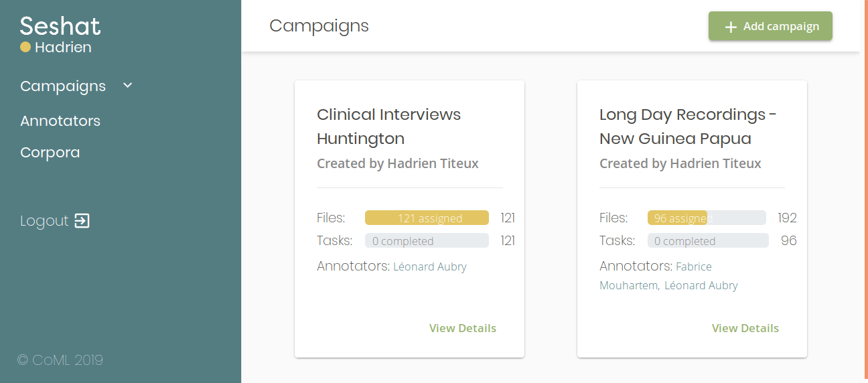Click the Logout link
The height and width of the screenshot is (383, 868).
click(x=44, y=221)
